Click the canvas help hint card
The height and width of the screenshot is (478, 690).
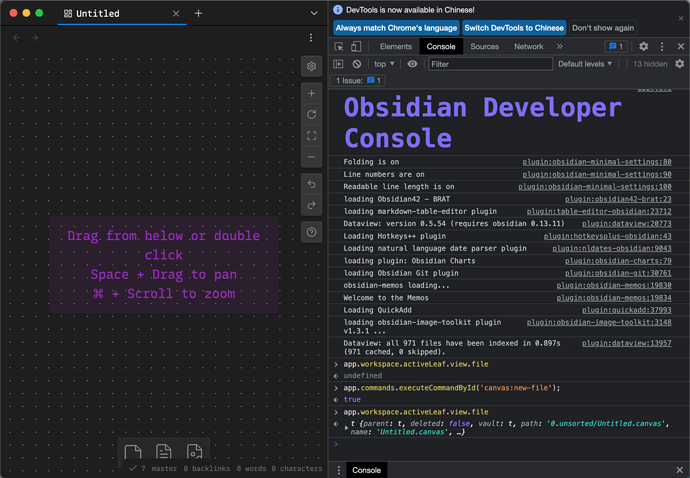click(x=164, y=265)
